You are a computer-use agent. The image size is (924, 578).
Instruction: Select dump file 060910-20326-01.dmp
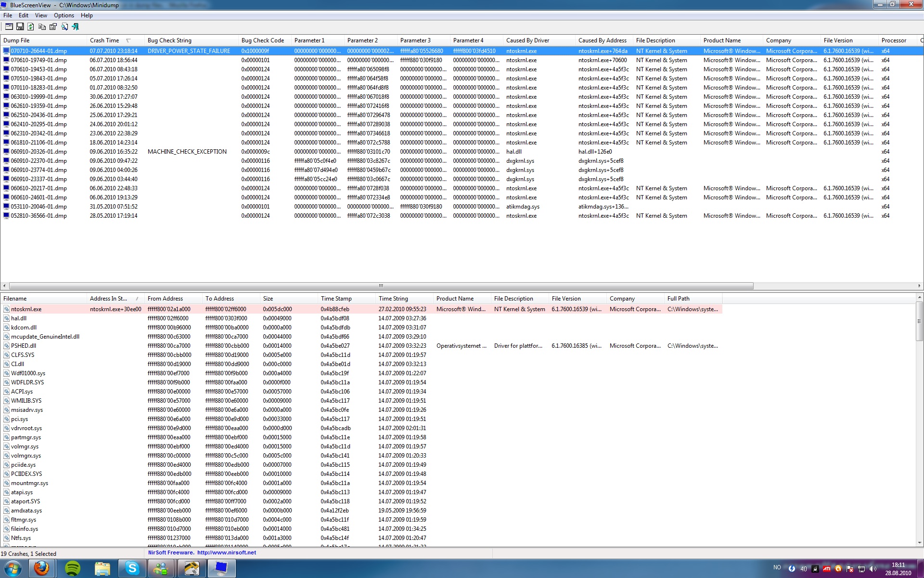pos(39,152)
